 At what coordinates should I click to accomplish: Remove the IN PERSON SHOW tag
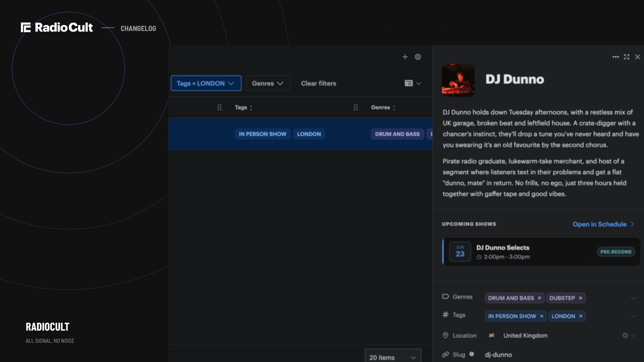pyautogui.click(x=542, y=316)
